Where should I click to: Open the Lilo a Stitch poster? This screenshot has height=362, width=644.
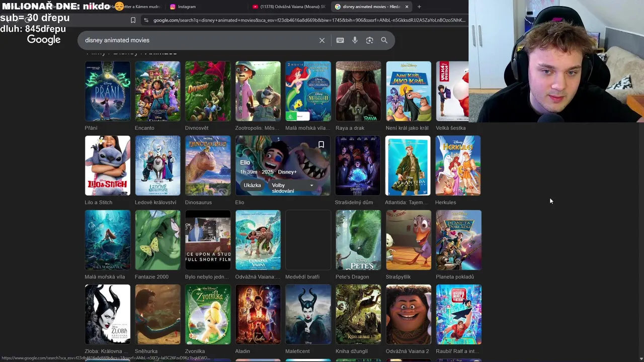point(108,165)
